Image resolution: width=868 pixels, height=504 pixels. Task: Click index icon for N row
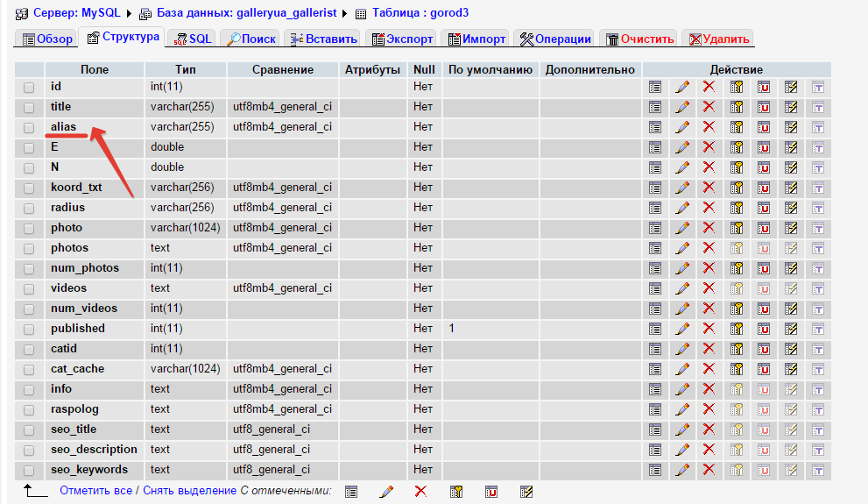tap(791, 167)
